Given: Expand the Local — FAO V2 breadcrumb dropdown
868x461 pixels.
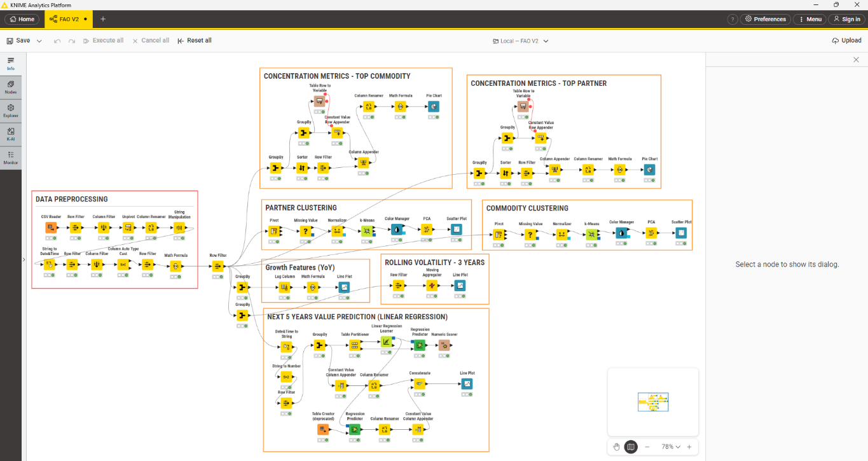Looking at the screenshot, I should click(x=546, y=41).
